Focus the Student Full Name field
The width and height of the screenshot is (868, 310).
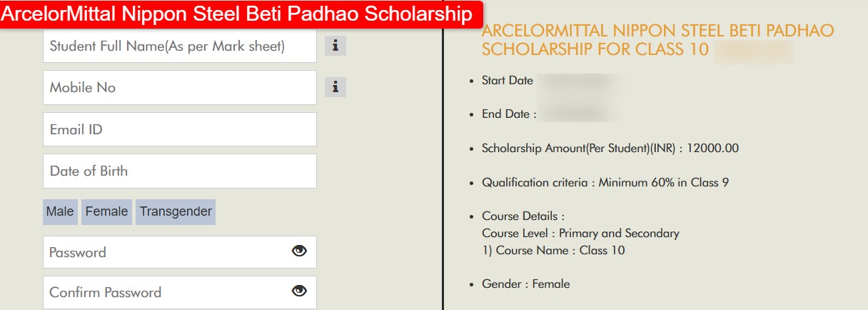pos(178,46)
